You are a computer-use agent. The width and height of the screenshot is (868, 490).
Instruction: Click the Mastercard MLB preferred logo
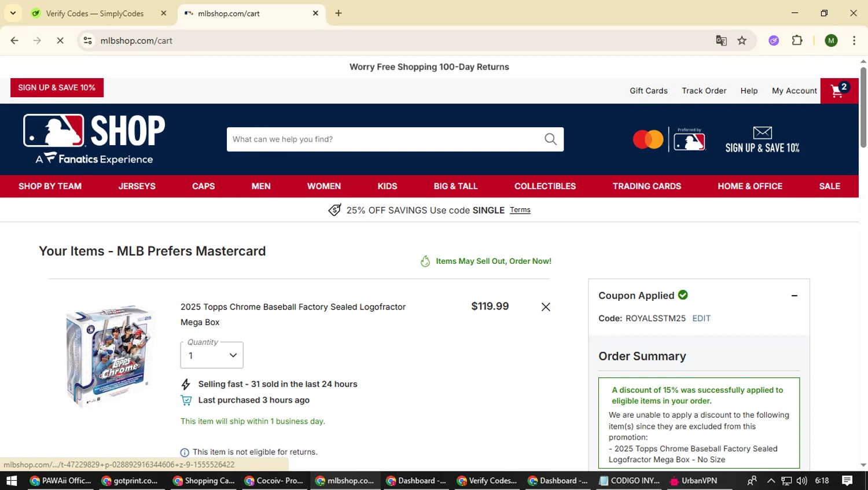pyautogui.click(x=669, y=139)
